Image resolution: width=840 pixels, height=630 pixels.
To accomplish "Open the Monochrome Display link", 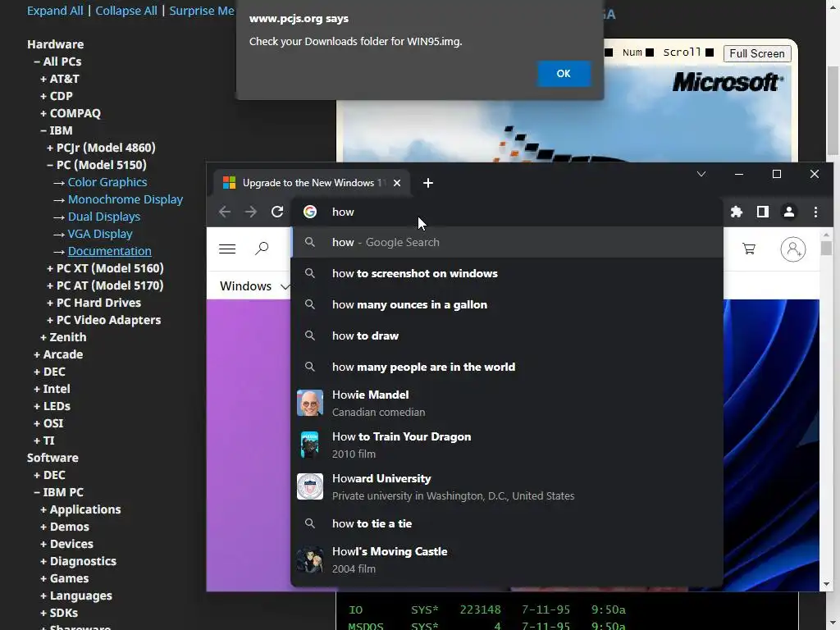I will point(126,199).
